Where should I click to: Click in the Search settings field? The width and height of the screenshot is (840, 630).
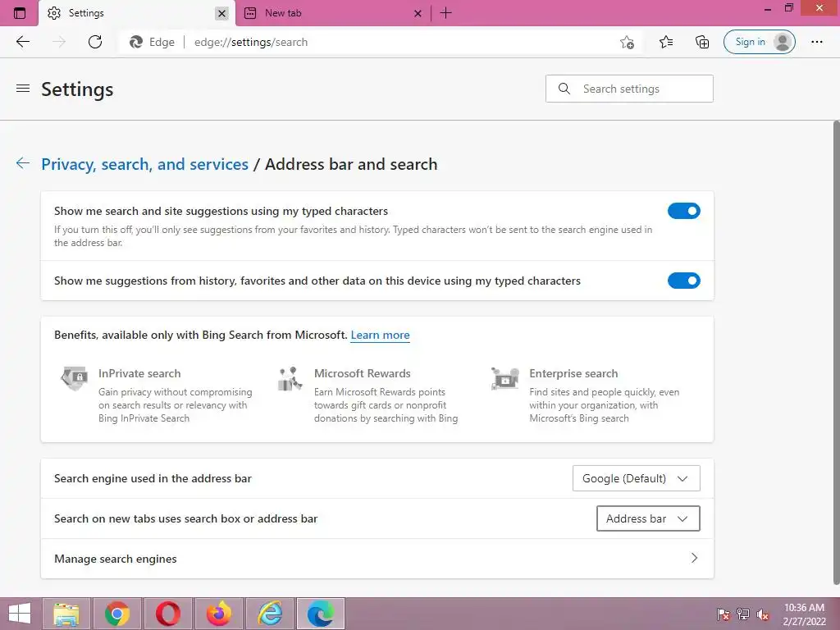[x=629, y=89]
